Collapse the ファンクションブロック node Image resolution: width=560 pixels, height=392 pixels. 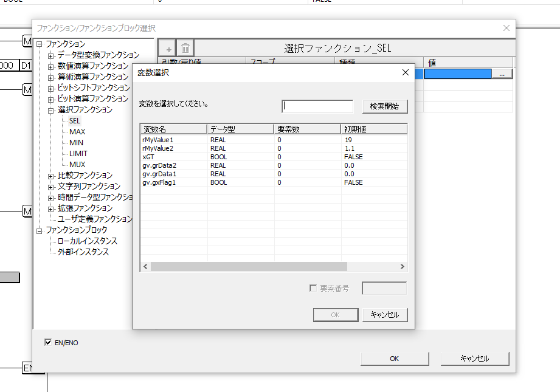[x=40, y=231]
